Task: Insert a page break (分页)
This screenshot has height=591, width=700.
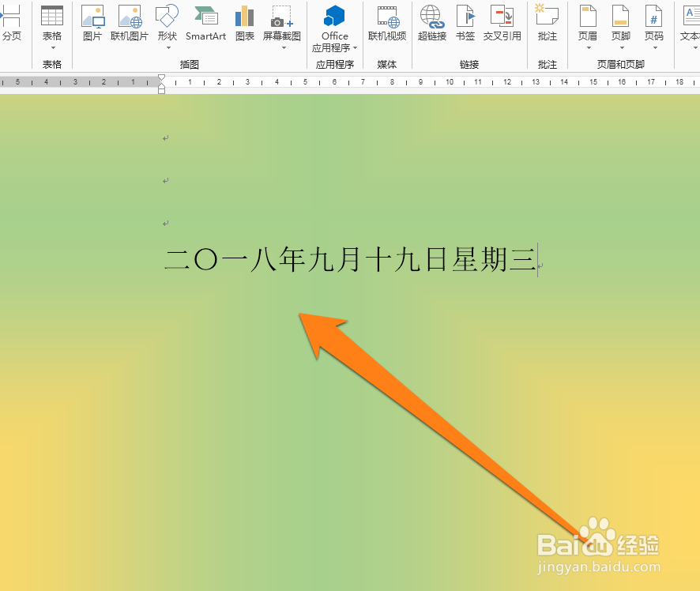Action: [x=11, y=23]
